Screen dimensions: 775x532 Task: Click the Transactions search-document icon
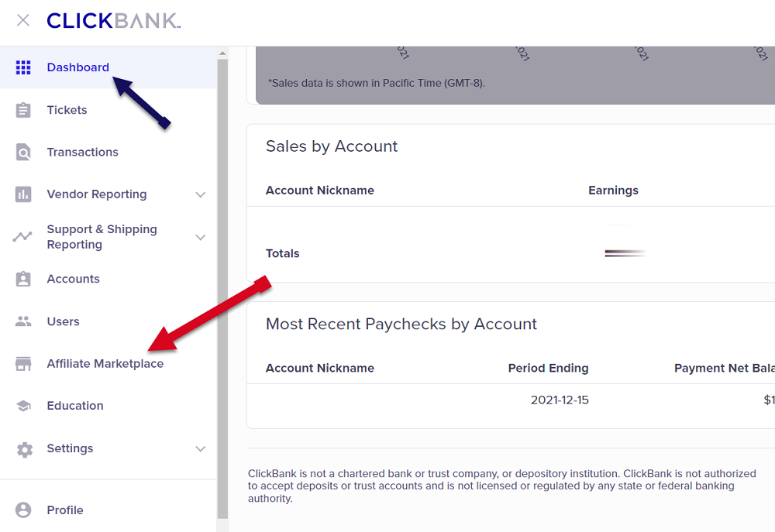tap(23, 152)
